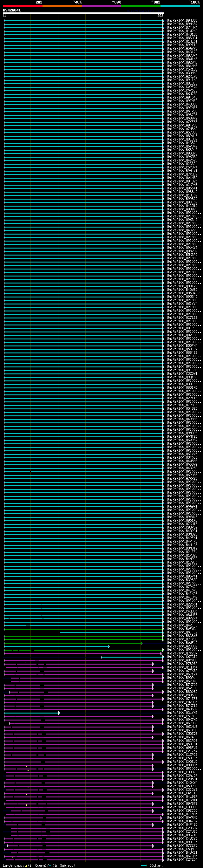Click the red 20% legend color segment
Viewport: 203px width, 868px height.
point(23,6)
